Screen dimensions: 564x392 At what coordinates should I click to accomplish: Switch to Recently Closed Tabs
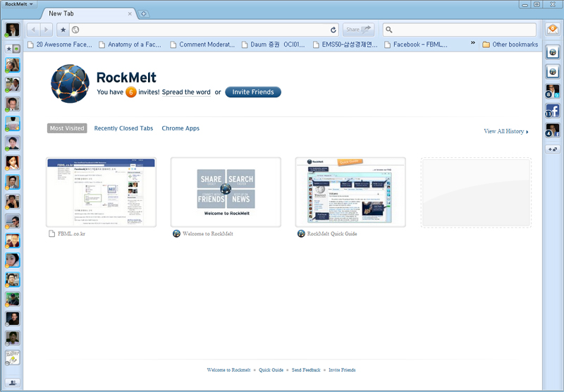click(x=123, y=128)
